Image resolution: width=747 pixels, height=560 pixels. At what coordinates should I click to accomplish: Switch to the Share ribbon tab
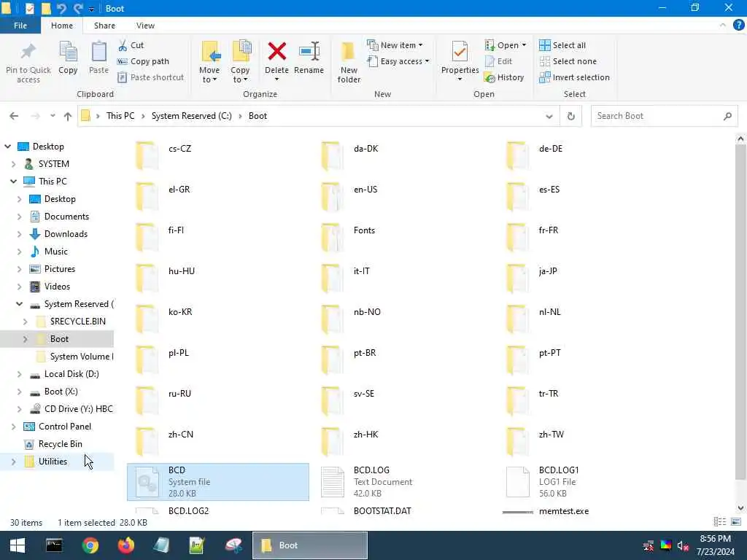coord(104,26)
